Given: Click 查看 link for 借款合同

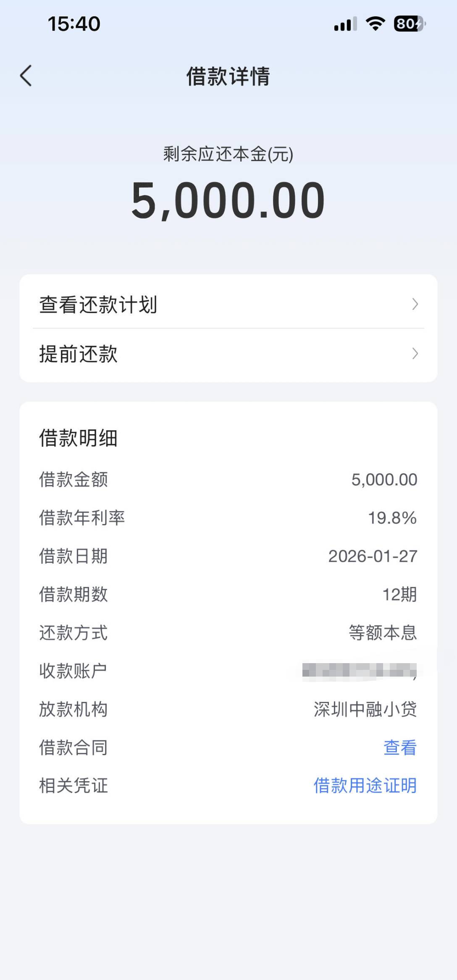Looking at the screenshot, I should [x=400, y=748].
